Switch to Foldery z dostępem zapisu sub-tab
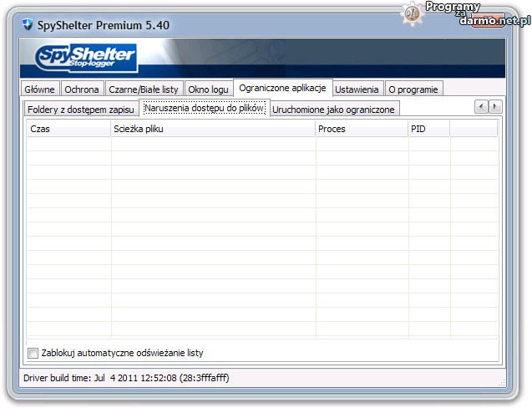Viewport: 532px width, 408px height. click(x=80, y=110)
